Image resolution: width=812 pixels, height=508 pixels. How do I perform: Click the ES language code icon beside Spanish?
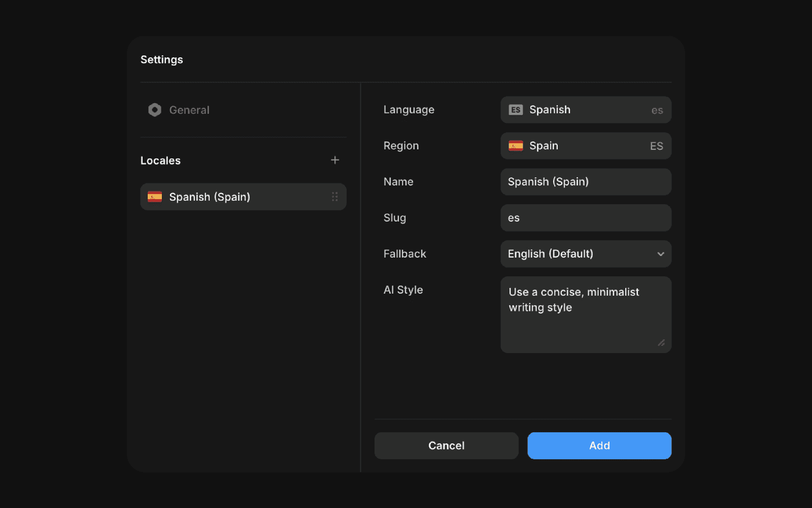point(516,110)
